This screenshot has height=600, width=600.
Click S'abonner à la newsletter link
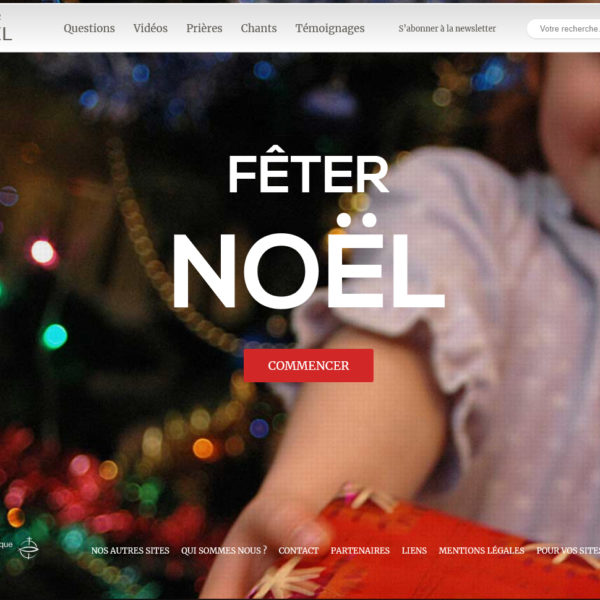(447, 28)
